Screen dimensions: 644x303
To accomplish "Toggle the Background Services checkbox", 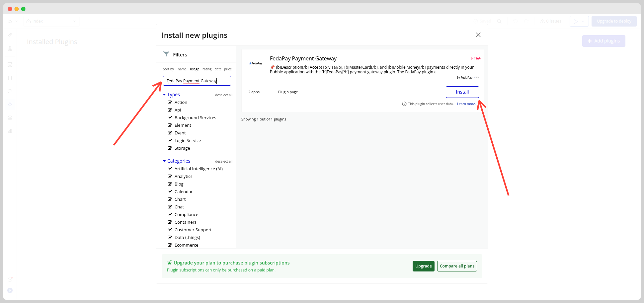I will [170, 117].
